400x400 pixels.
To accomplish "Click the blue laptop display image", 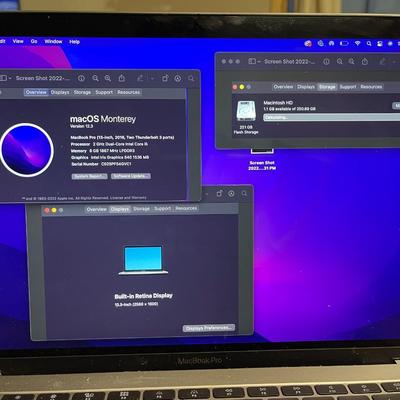I will pos(143,260).
